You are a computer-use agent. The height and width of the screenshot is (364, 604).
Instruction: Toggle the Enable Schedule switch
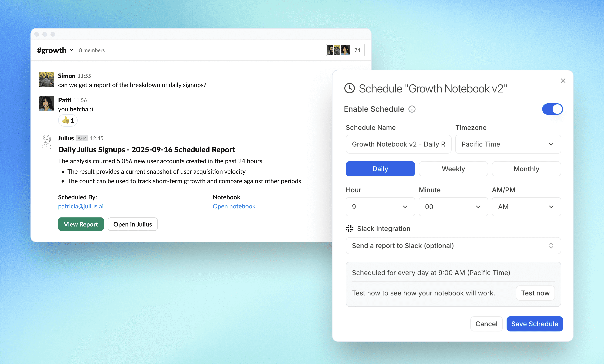[552, 109]
